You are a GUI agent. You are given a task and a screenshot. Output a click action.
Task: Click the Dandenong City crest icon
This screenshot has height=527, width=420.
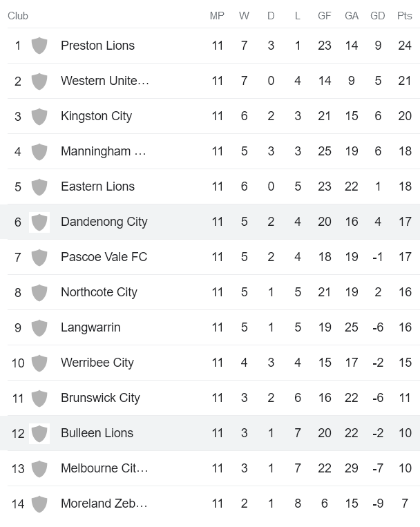pyautogui.click(x=39, y=222)
